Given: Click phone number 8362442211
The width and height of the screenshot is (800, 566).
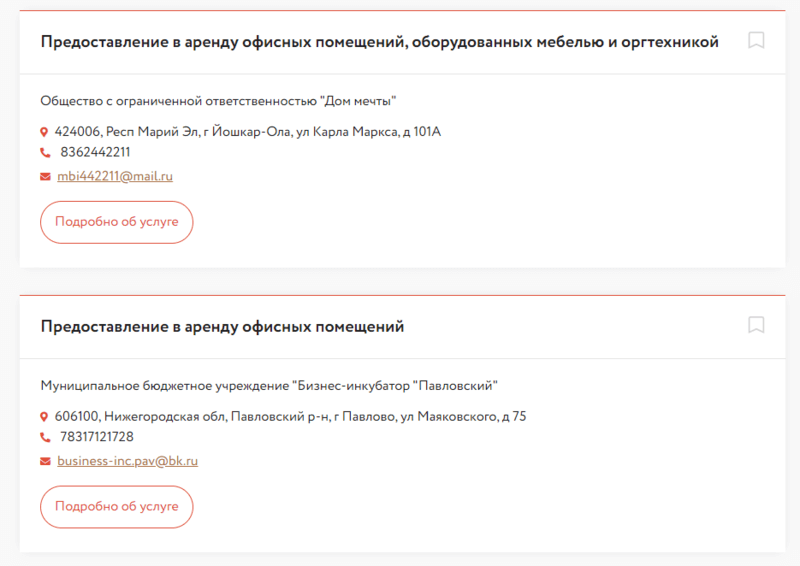Looking at the screenshot, I should 95,153.
